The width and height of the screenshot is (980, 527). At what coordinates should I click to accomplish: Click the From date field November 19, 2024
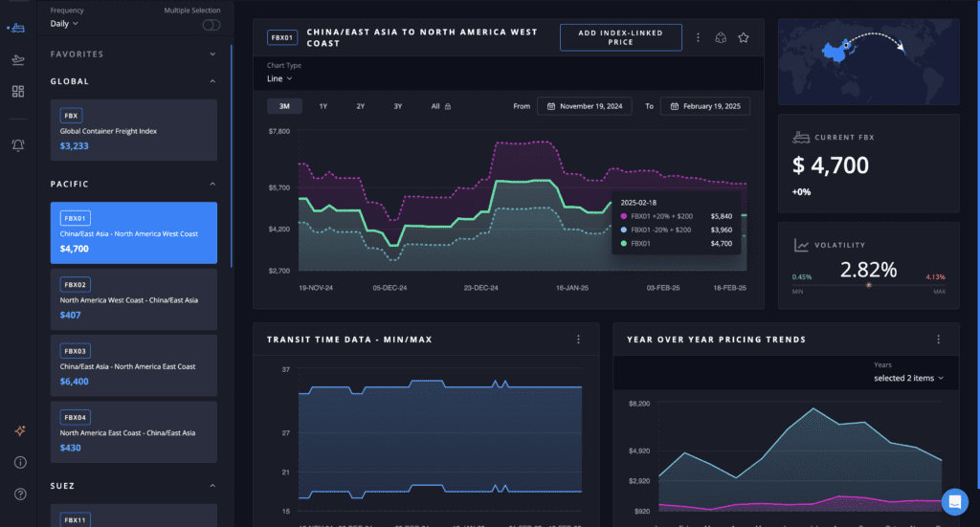coord(584,106)
